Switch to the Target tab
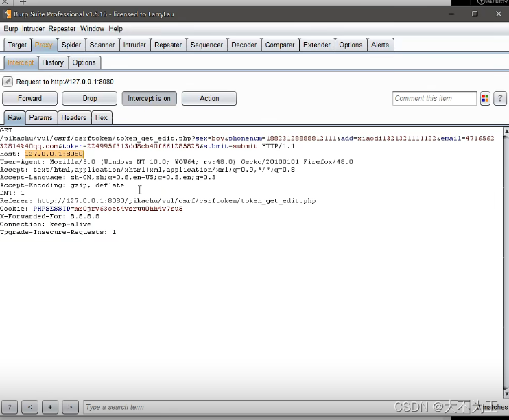Image resolution: width=509 pixels, height=420 pixels. (x=17, y=45)
